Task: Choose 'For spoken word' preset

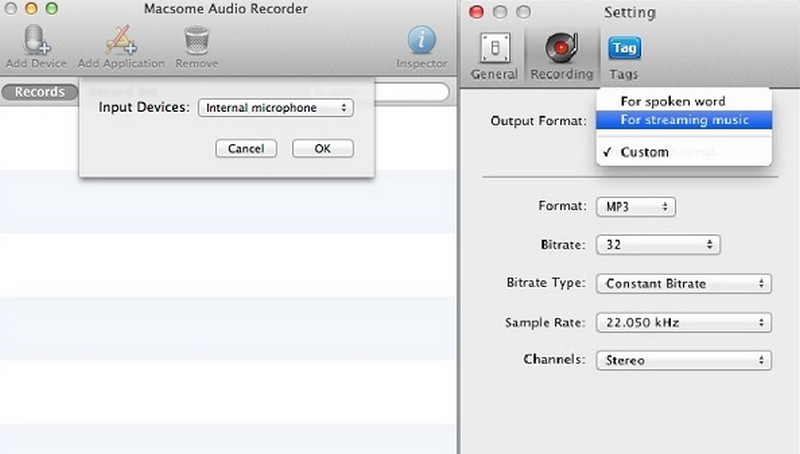Action: click(672, 101)
